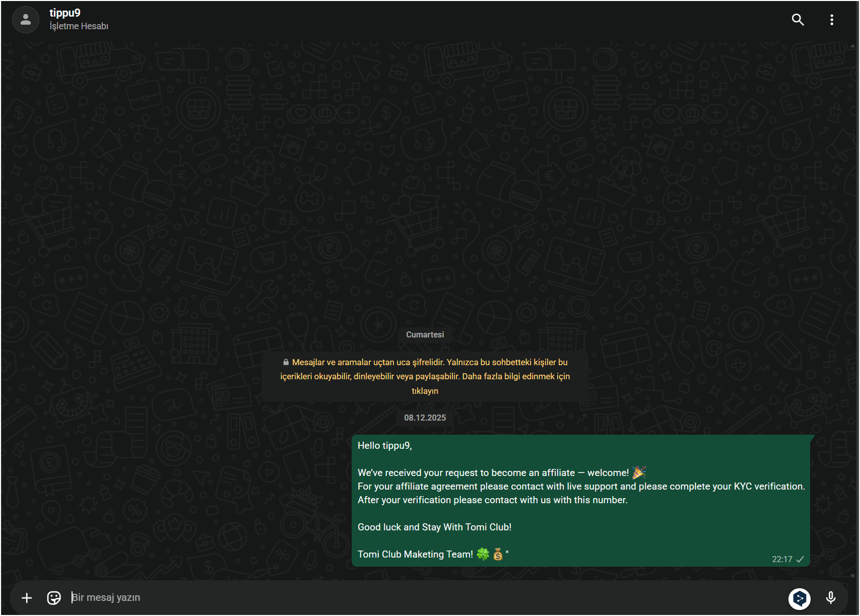Start a voice message recording
This screenshot has height=616, width=860.
point(831,598)
